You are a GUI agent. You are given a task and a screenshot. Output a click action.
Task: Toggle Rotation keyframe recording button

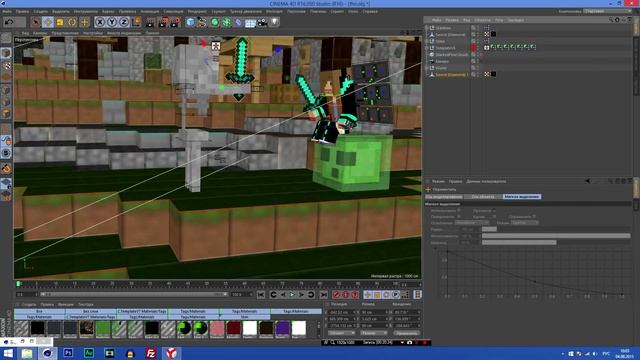tap(386, 295)
